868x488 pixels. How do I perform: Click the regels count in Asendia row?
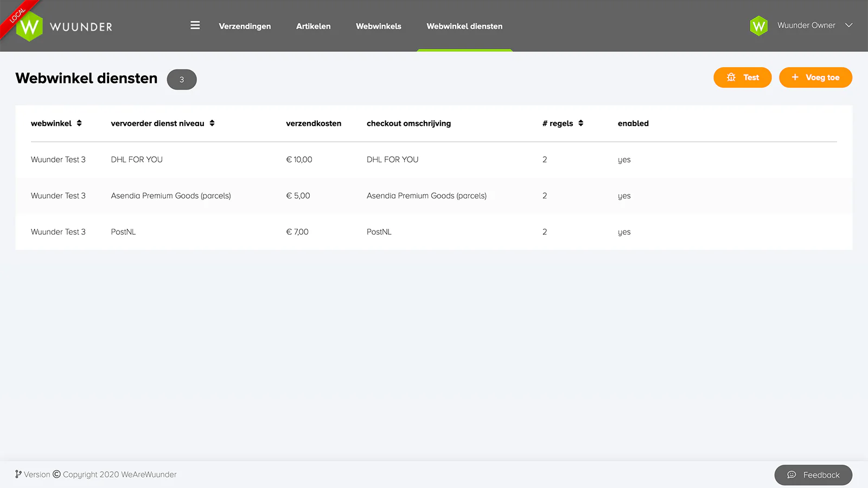(x=545, y=196)
